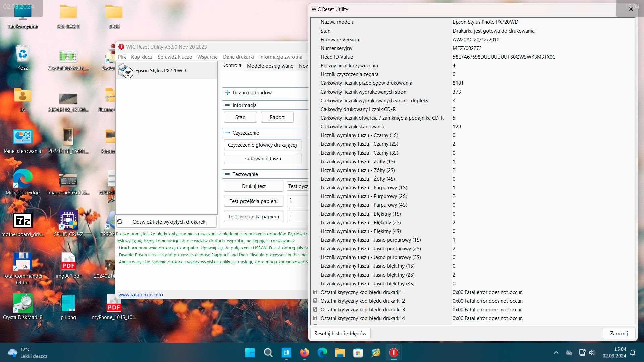Click the Resetuj historię błędów button
The width and height of the screenshot is (644, 362).
[340, 333]
